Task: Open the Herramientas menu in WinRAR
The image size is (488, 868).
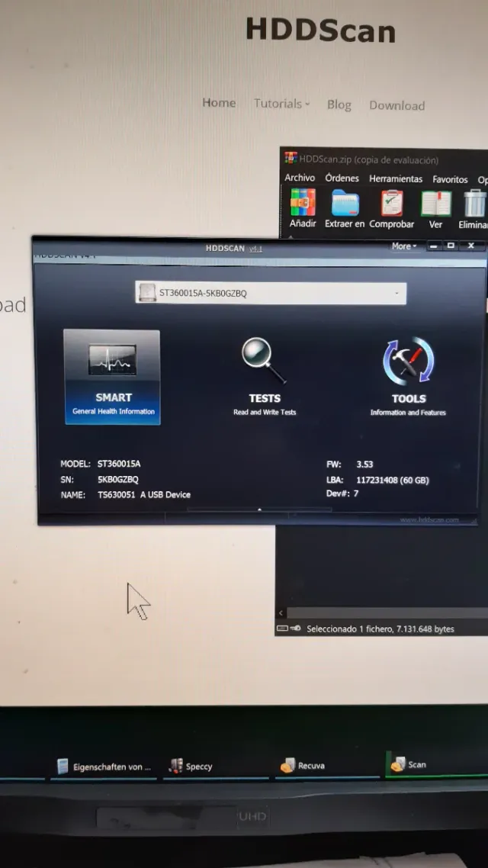Action: click(395, 178)
